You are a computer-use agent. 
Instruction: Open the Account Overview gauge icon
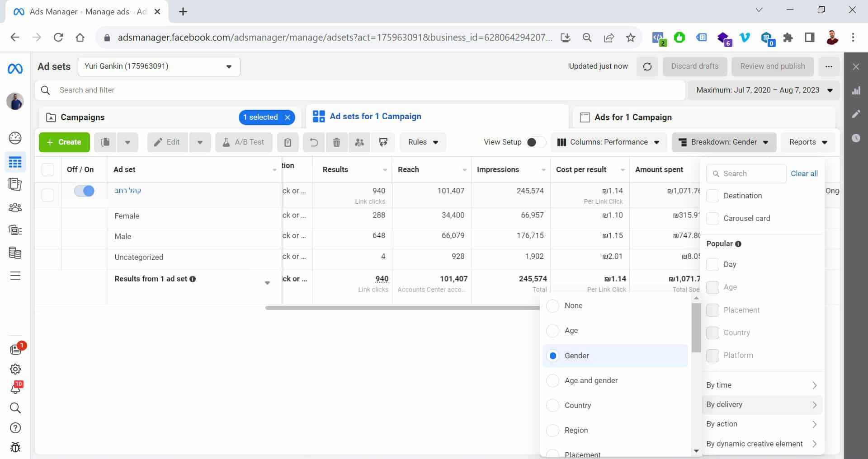(x=15, y=138)
